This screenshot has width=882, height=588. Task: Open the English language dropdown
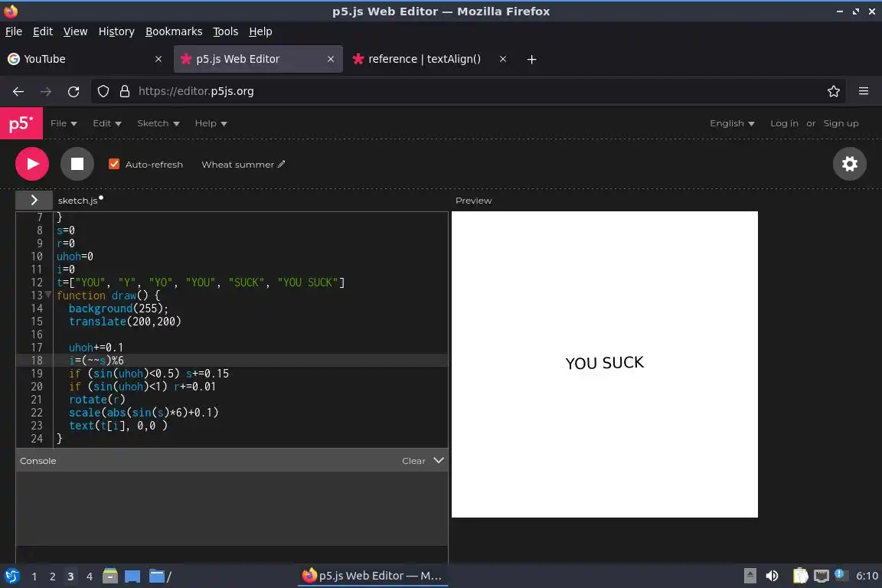(732, 123)
